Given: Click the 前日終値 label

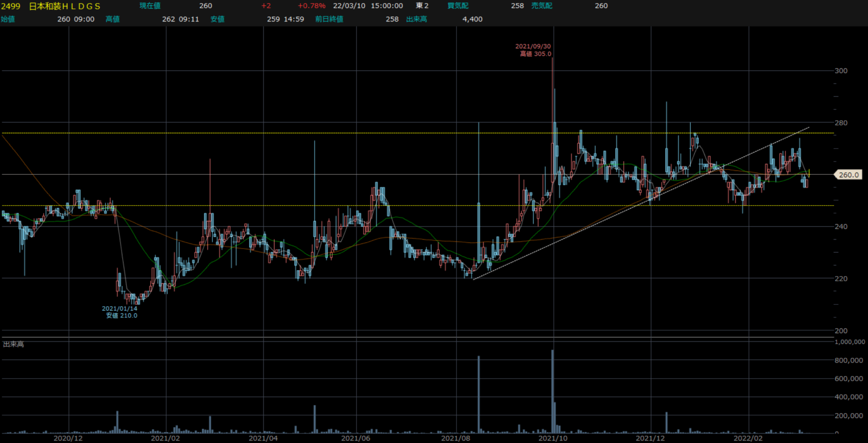Looking at the screenshot, I should (x=329, y=19).
